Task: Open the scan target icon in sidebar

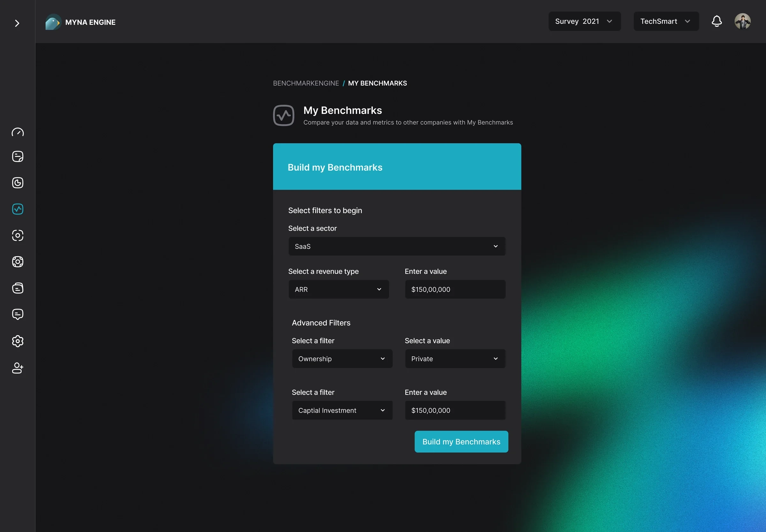Action: point(18,235)
